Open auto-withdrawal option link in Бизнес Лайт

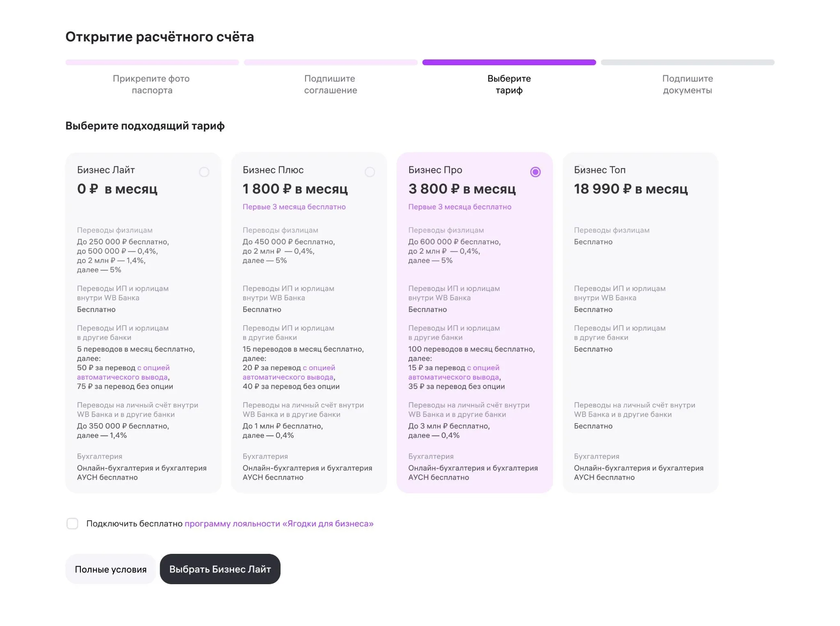coord(123,372)
